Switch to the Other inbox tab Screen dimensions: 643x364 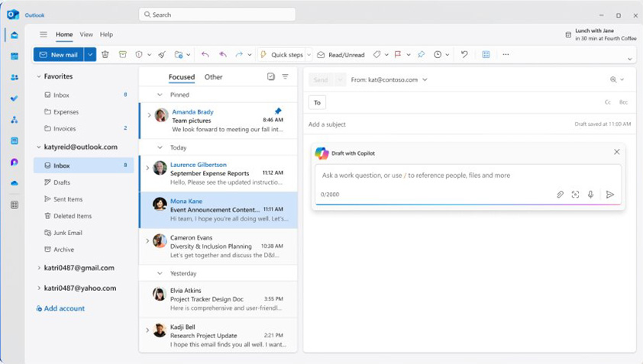[213, 76]
